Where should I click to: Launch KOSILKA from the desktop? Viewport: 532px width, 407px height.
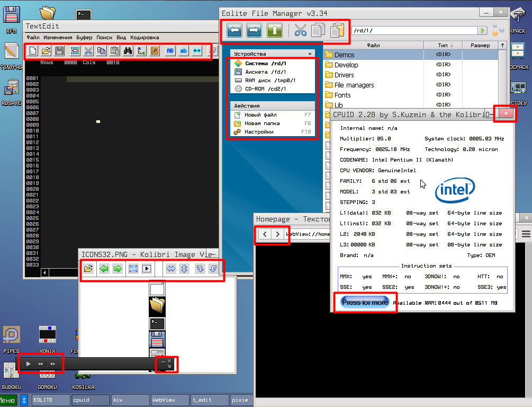coord(83,377)
